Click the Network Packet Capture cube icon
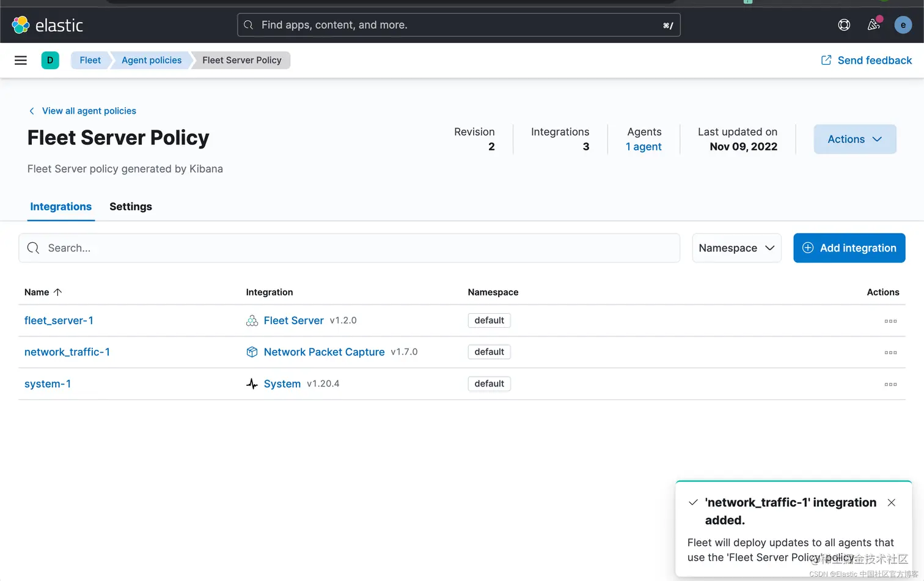 click(252, 352)
